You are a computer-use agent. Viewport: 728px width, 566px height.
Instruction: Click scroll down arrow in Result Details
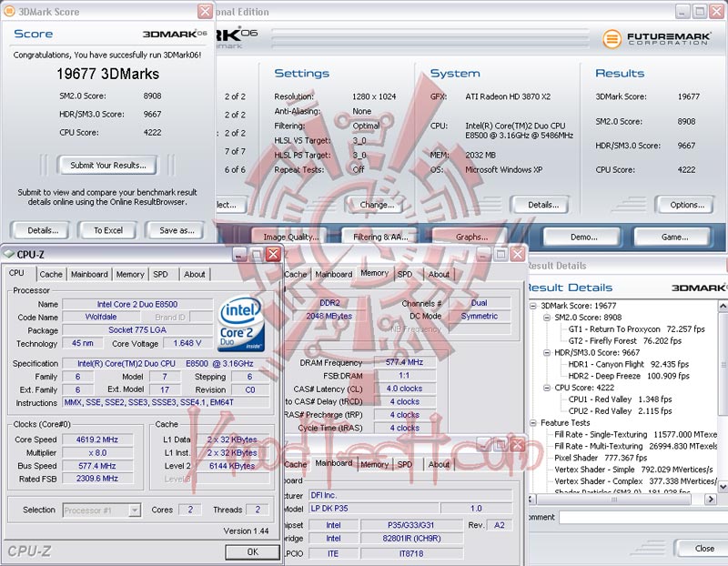coord(723,487)
